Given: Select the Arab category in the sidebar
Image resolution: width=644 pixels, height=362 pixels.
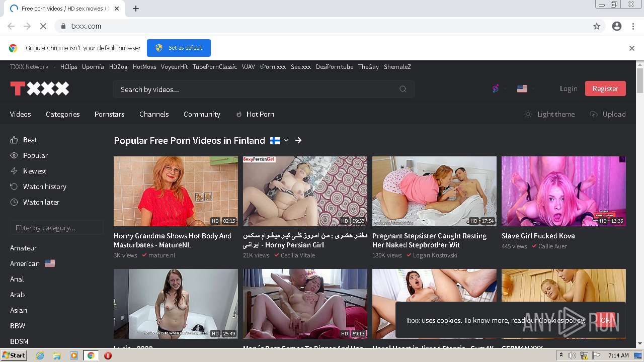Looking at the screenshot, I should (18, 295).
